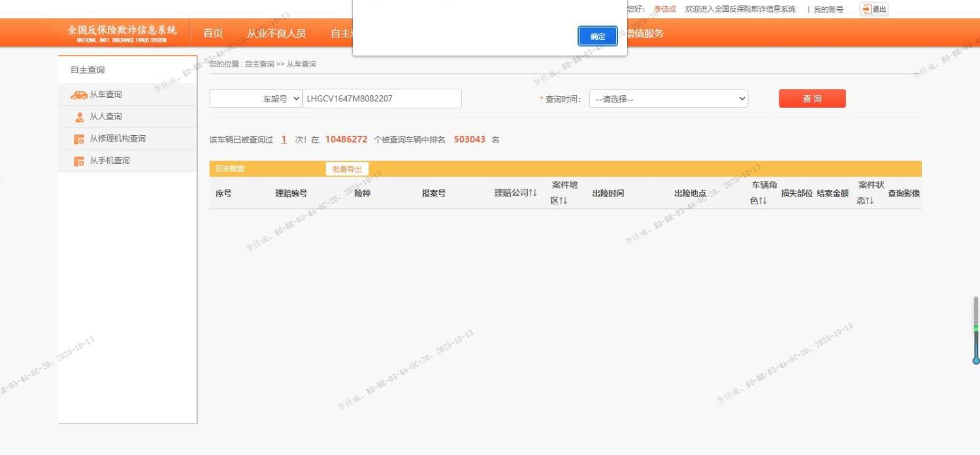Click 批量导出 button
This screenshot has height=455, width=980.
point(347,169)
